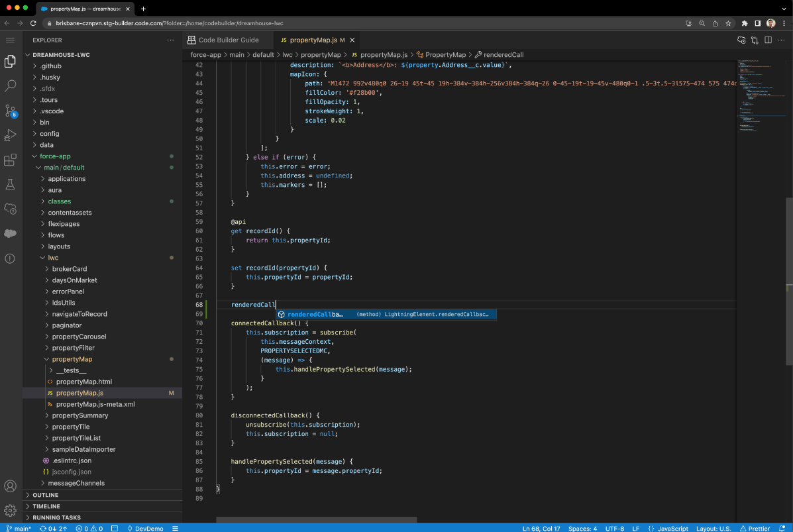
Task: Collapse the force-app folder
Action: pos(103,156)
